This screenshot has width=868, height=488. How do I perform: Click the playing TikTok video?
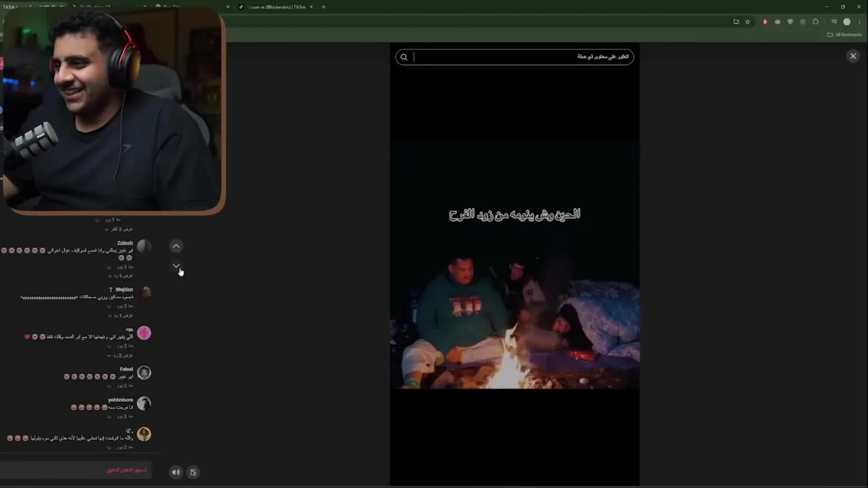click(515, 264)
